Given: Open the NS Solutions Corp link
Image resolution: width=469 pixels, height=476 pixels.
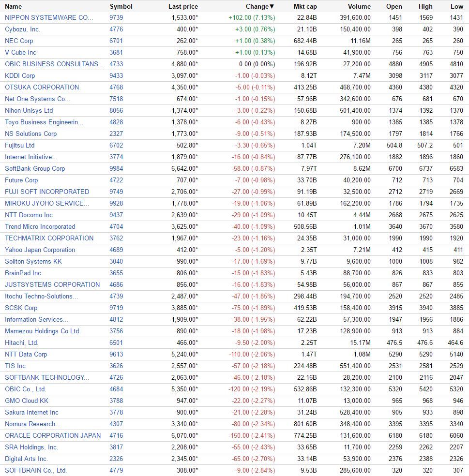Looking at the screenshot, I should (30, 134).
